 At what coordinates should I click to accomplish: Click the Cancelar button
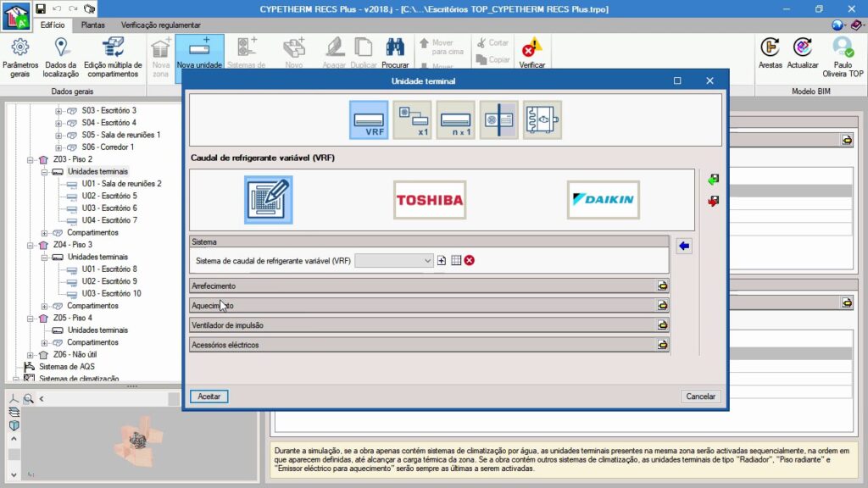point(700,396)
